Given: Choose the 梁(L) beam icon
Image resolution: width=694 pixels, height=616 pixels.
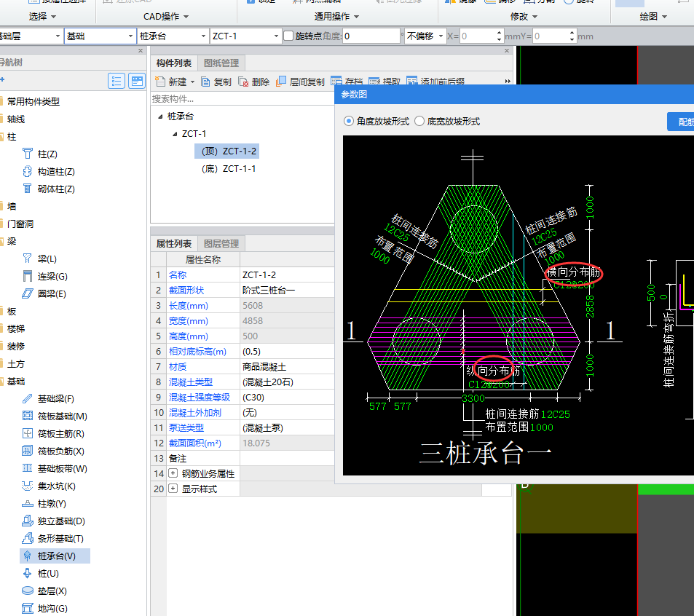Looking at the screenshot, I should 28,258.
